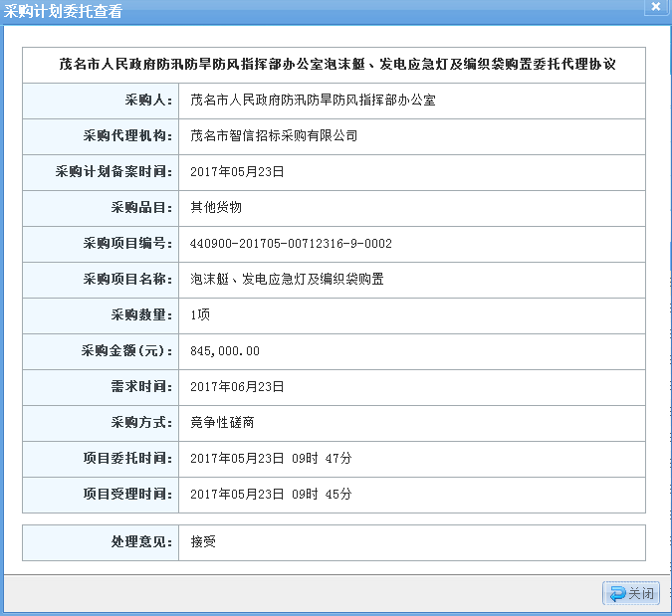Select the amount 845,000.00
This screenshot has width=672, height=616.
[x=225, y=351]
